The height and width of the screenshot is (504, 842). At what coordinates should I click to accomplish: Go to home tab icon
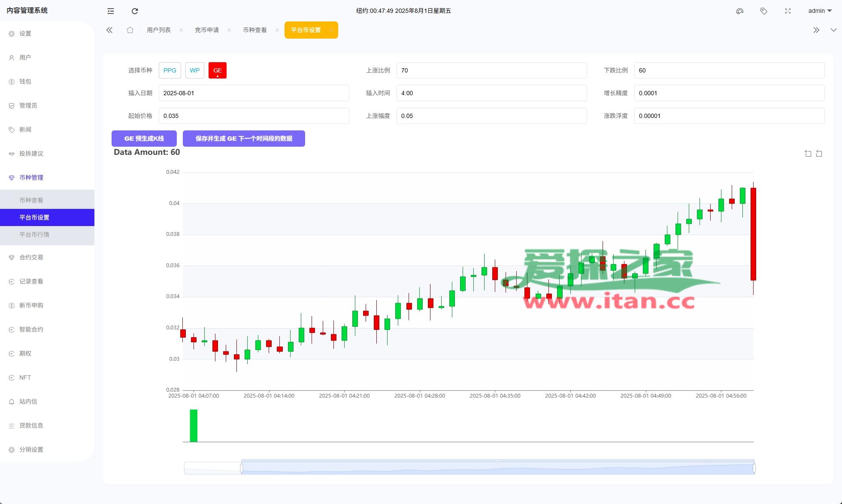click(x=130, y=30)
